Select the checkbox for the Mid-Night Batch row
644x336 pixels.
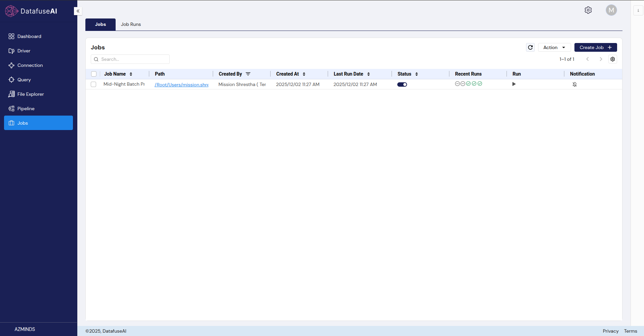pyautogui.click(x=93, y=84)
